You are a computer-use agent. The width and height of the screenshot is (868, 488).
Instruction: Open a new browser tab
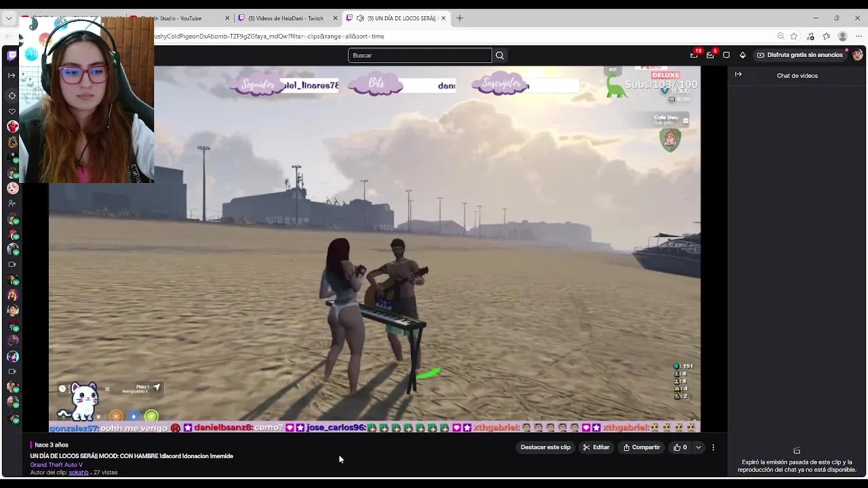click(460, 18)
